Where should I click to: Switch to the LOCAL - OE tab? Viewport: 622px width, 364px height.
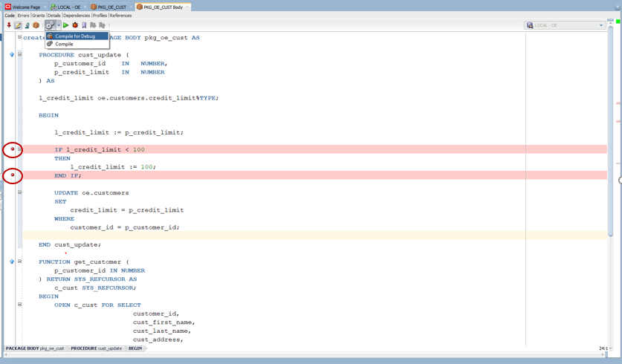pos(69,7)
